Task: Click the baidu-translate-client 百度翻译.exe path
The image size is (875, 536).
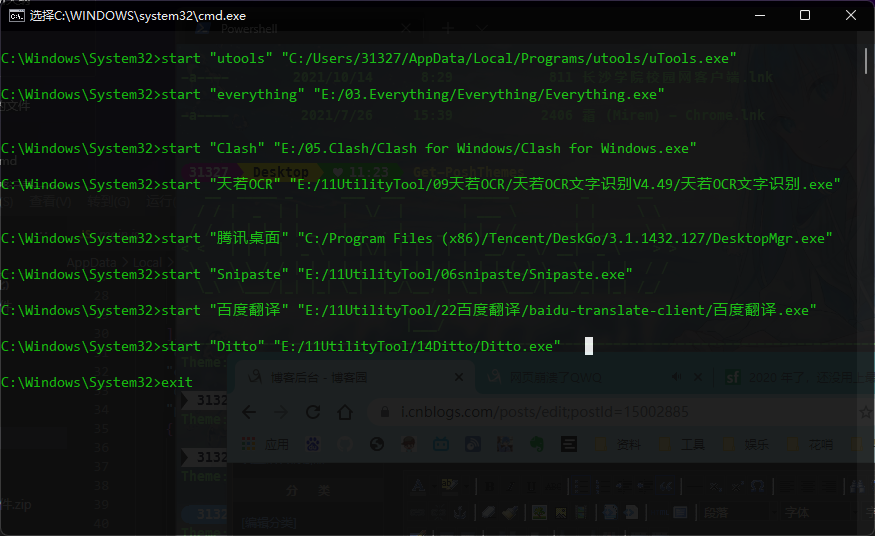Action: 557,310
